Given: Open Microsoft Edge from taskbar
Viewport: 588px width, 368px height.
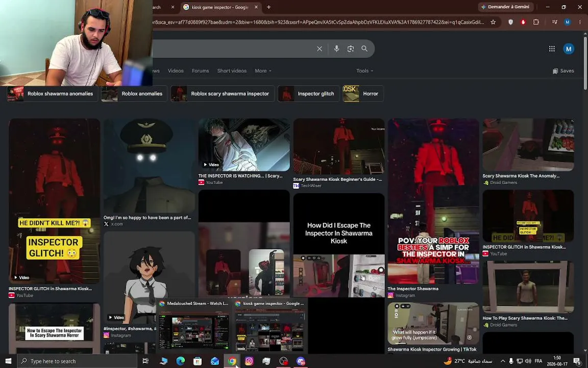Looking at the screenshot, I should pos(180,361).
